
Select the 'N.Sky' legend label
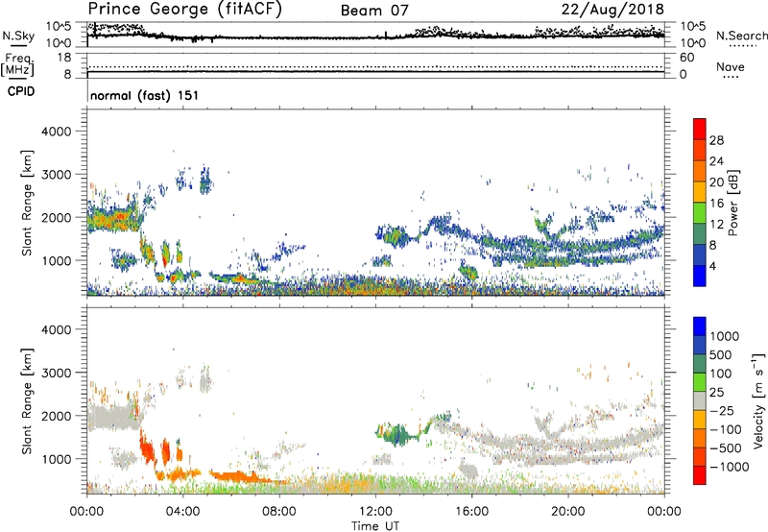click(18, 36)
